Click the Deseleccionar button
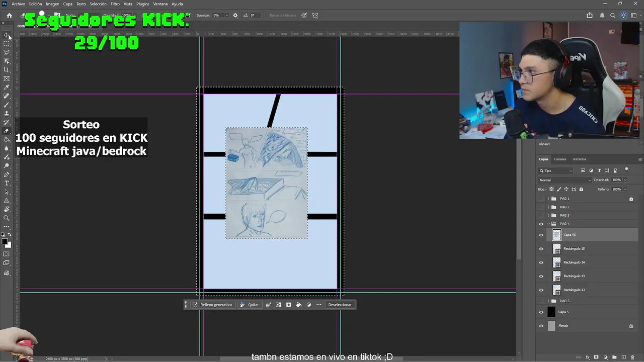The image size is (644, 362). [x=340, y=305]
